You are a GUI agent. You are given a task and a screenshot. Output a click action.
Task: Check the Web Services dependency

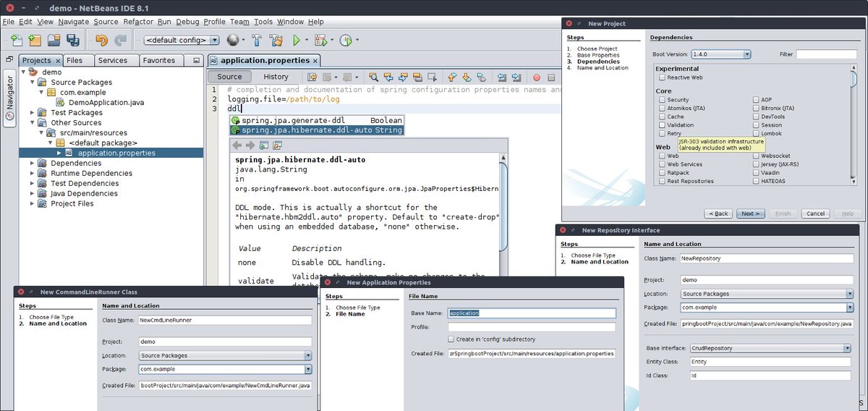[662, 164]
